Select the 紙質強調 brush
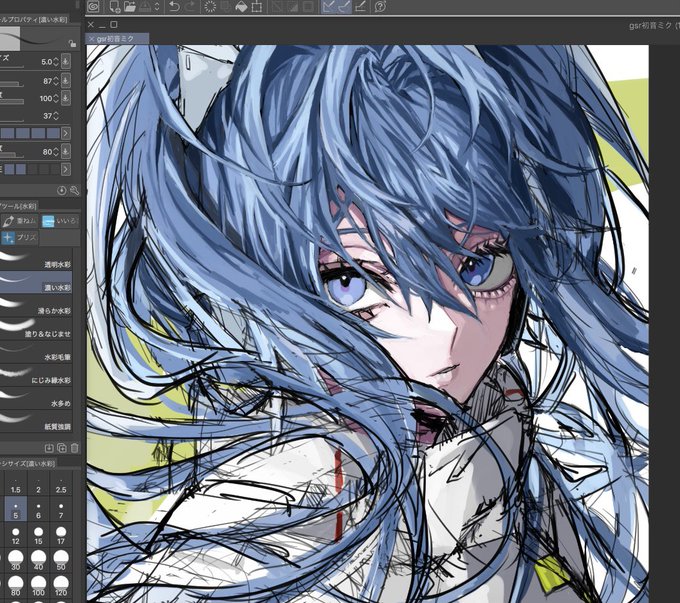The image size is (680, 603). [x=36, y=421]
